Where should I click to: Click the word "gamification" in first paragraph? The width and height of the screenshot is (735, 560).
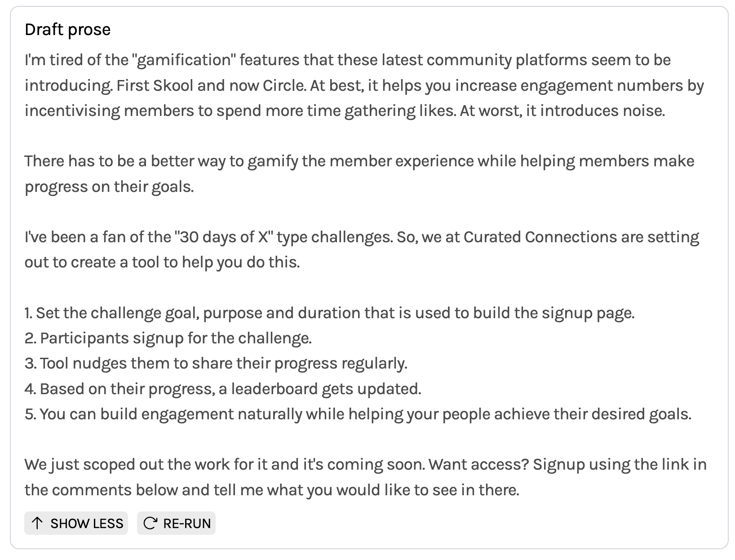coord(184,60)
